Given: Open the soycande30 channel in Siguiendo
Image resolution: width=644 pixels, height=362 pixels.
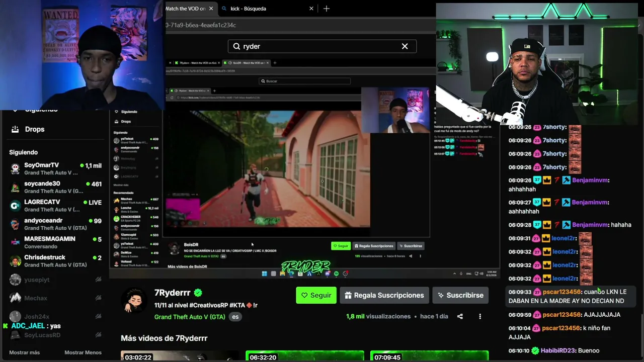Looking at the screenshot, I should [x=55, y=187].
